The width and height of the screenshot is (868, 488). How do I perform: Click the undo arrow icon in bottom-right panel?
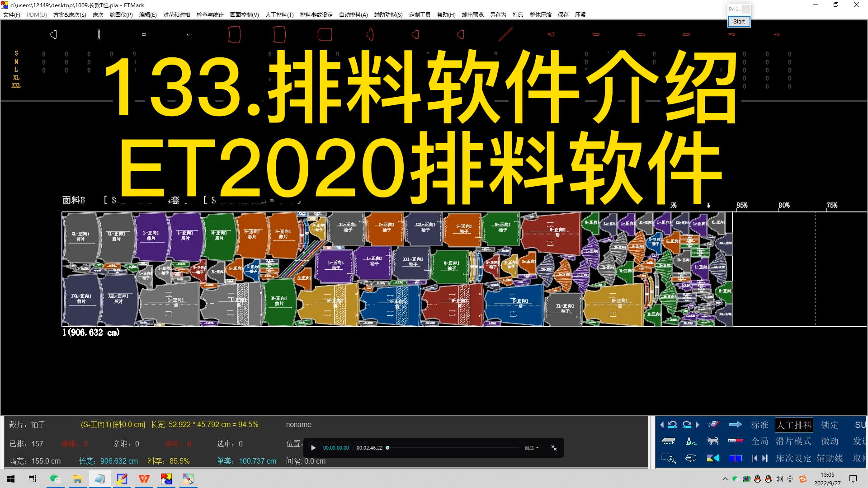pos(672,425)
